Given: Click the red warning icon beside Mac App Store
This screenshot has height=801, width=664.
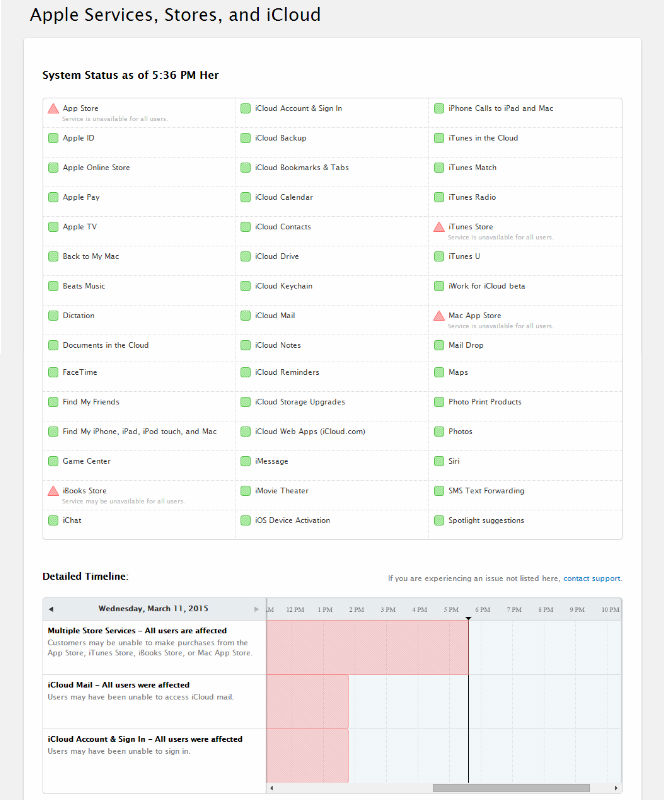Looking at the screenshot, I should click(x=439, y=316).
